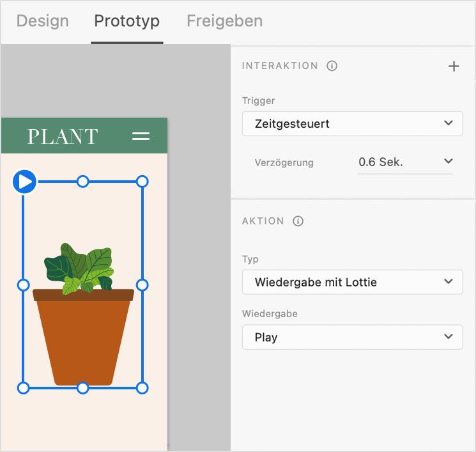Click the Wiedergabe label above the Play dropdown
This screenshot has width=476, height=452.
pos(270,313)
